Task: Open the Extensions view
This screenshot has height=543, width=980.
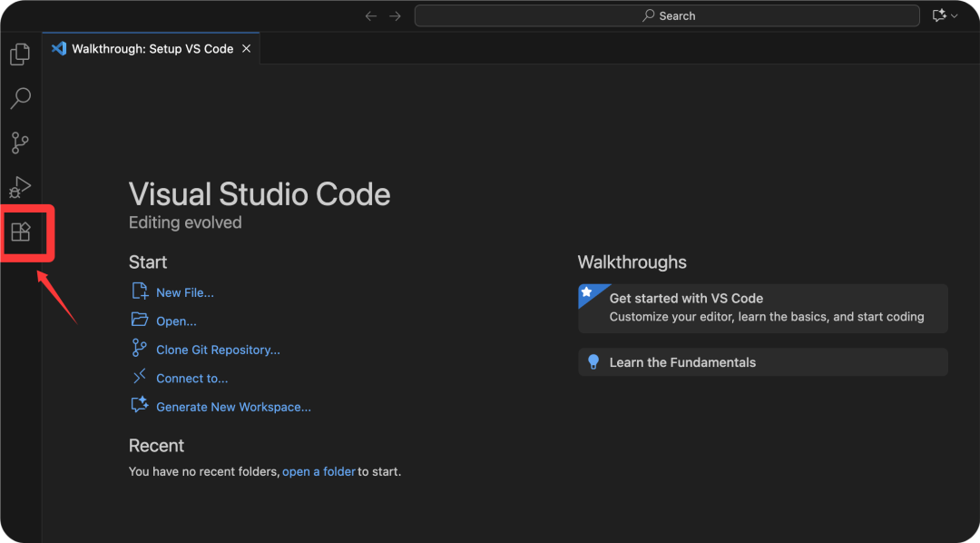Action: point(21,232)
